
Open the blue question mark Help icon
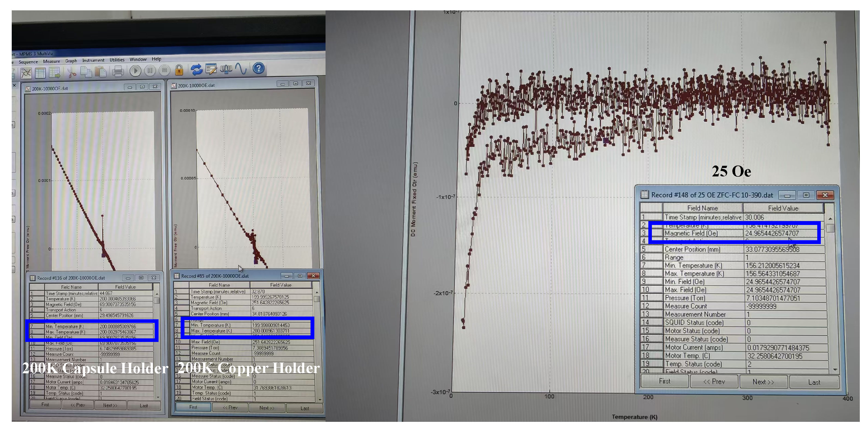(258, 68)
